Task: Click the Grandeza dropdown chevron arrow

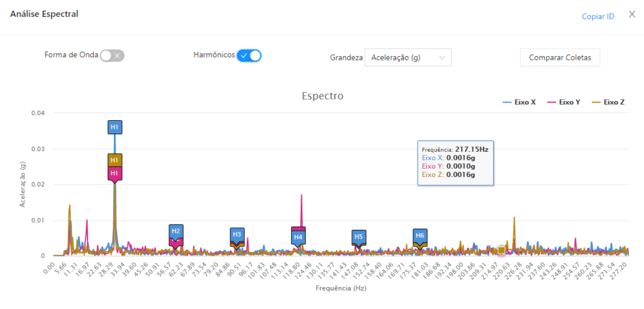Action: (442, 58)
